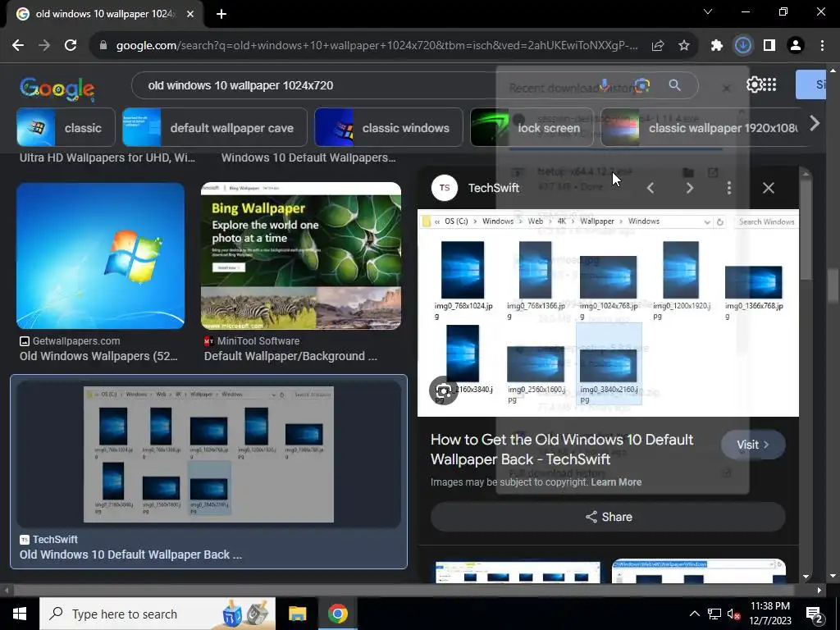This screenshot has height=630, width=840.
Task: Search by image with the Google Lens icon
Action: coord(641,85)
